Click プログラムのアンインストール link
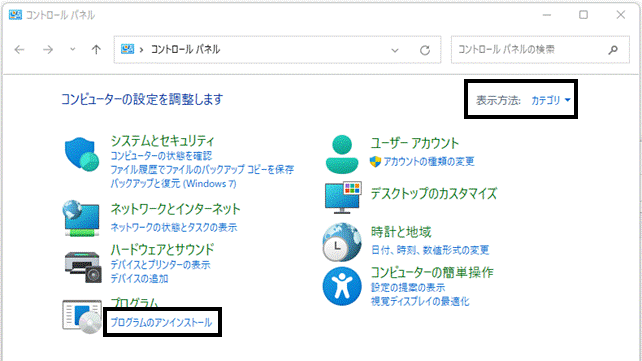The width and height of the screenshot is (642, 361). point(162,323)
